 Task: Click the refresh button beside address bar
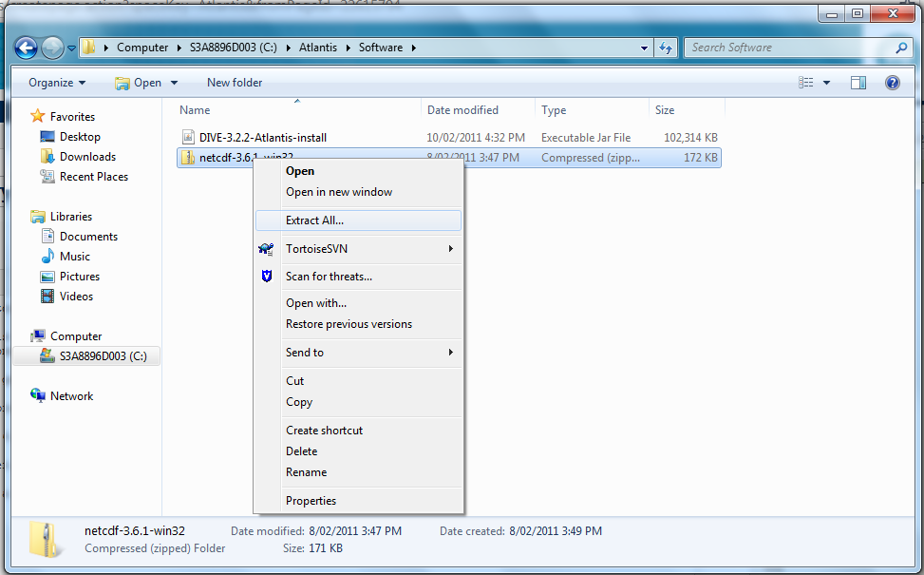pos(666,48)
